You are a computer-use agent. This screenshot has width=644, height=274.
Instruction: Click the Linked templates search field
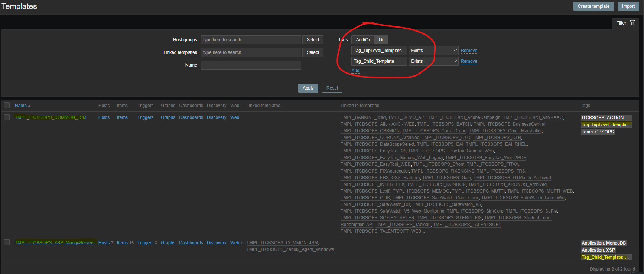[251, 52]
